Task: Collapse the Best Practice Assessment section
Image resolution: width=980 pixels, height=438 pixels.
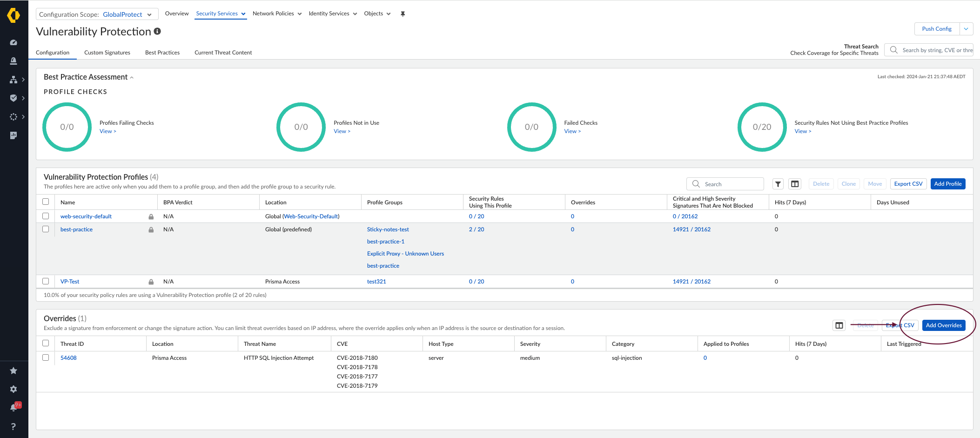Action: coord(132,78)
